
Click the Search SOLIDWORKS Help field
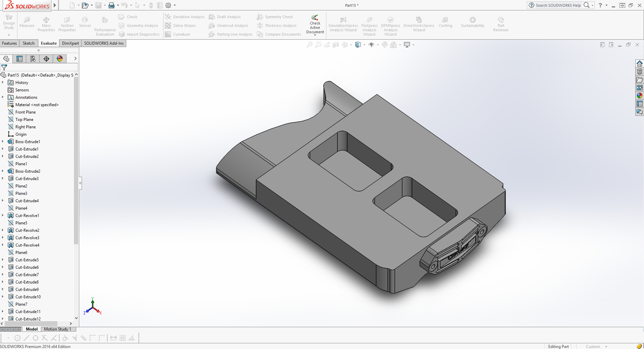click(558, 5)
